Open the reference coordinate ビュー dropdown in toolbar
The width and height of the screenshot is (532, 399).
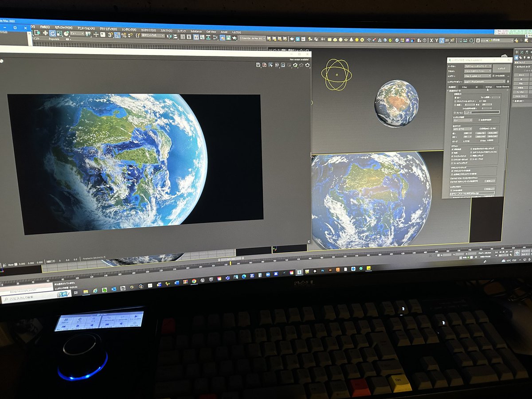[77, 33]
